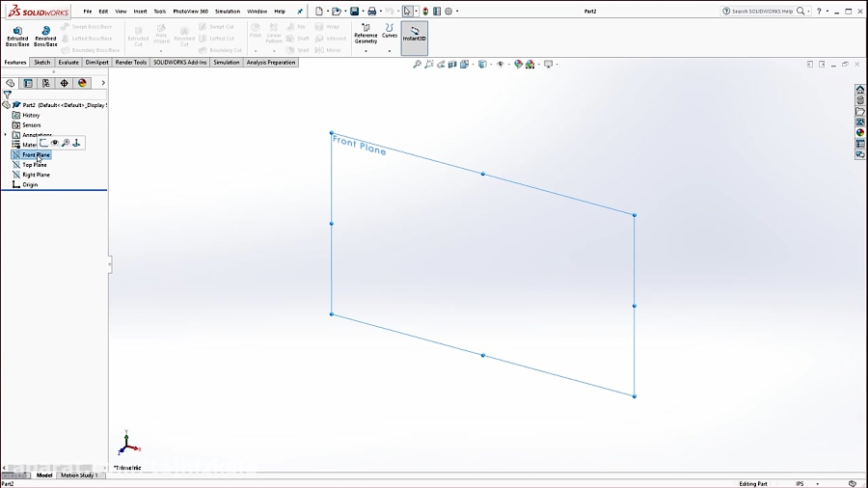
Task: Switch to the Evaluate ribbon tab
Action: tap(68, 63)
